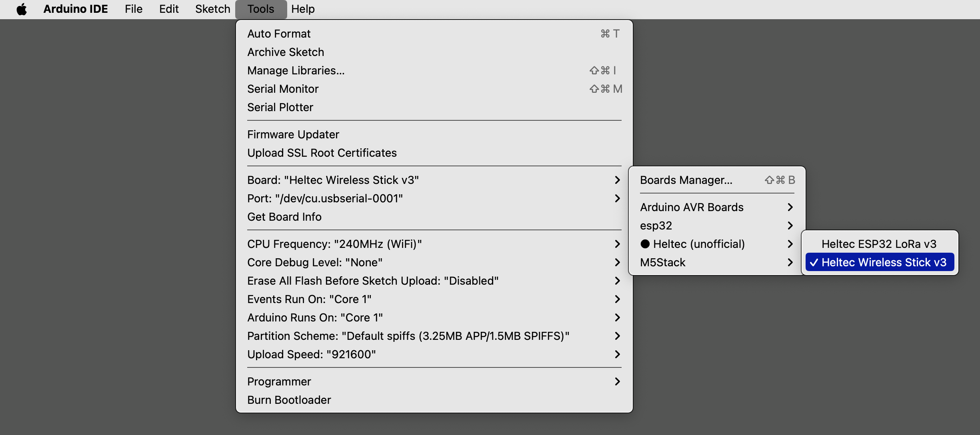Open Heltec (unofficial) boards submenu
This screenshot has width=980, height=435.
coord(698,244)
